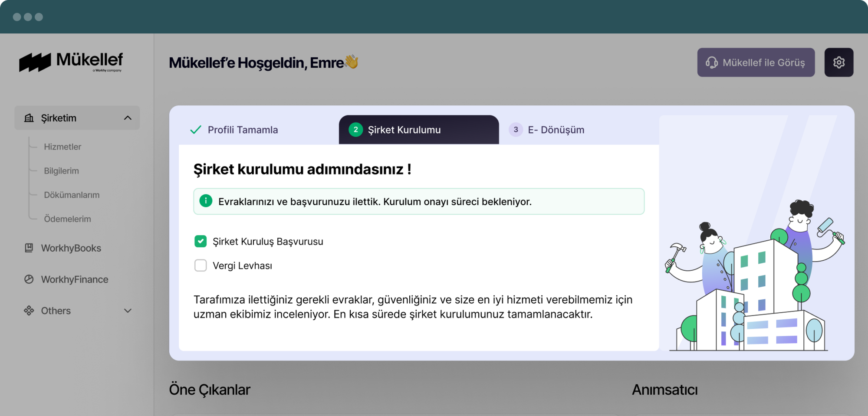Open Dökümanlarım in the sidebar
Viewport: 868px width, 416px height.
click(x=72, y=195)
